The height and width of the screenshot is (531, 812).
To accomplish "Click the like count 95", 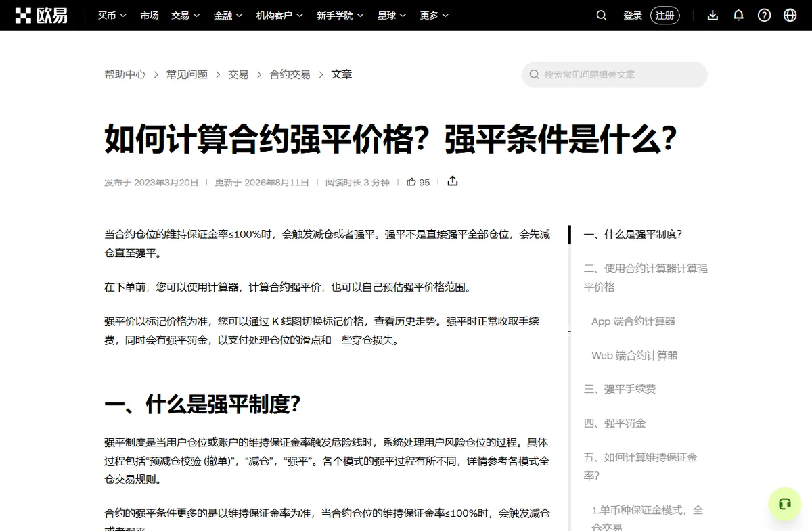I will pos(424,182).
